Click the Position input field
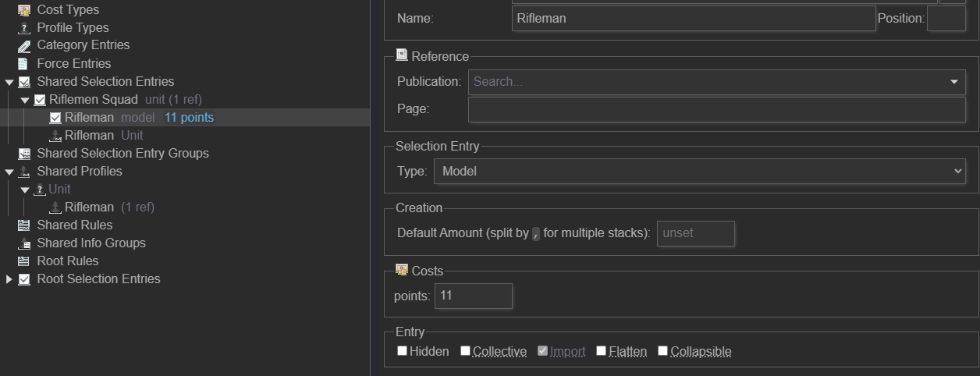Viewport: 980px width, 376px height. pos(946,18)
